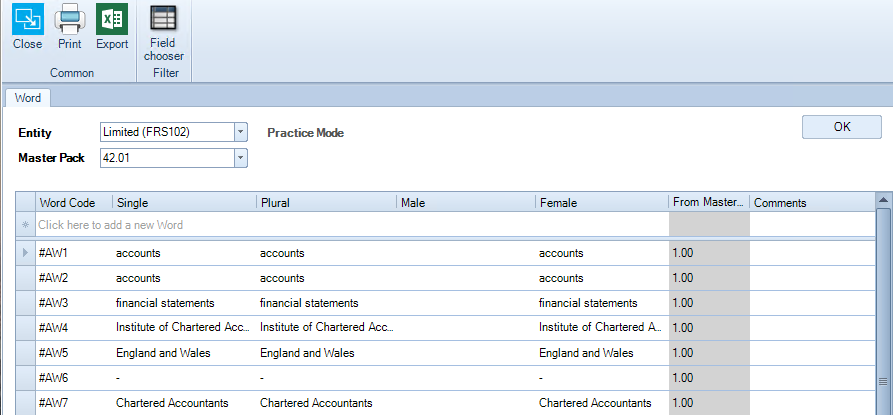
Task: Select the #AW3 word code cell
Action: [74, 303]
